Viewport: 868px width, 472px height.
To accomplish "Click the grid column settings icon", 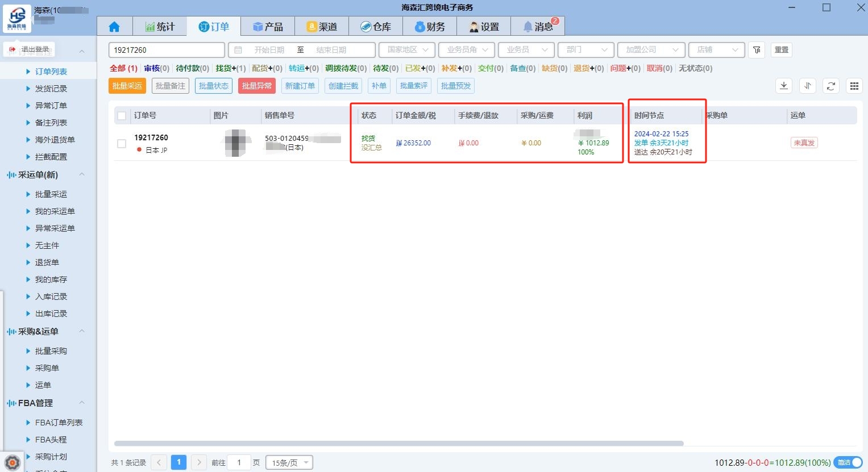I will point(854,86).
